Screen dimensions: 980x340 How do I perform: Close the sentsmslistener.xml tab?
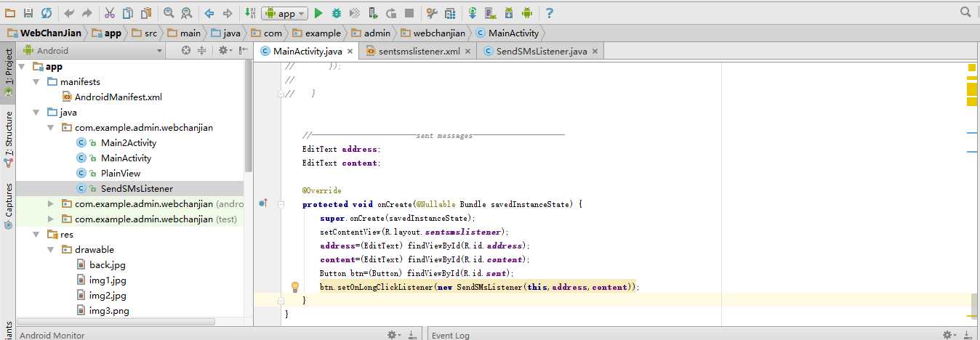click(x=467, y=52)
